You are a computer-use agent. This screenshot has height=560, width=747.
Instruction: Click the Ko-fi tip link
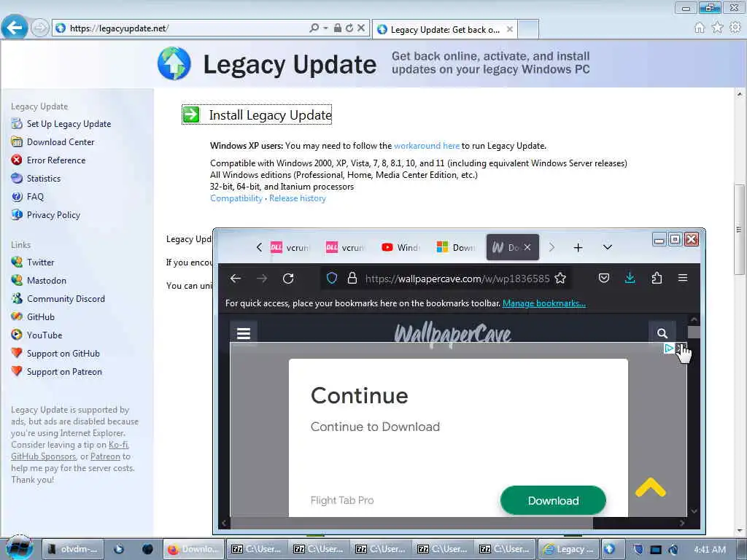point(118,445)
